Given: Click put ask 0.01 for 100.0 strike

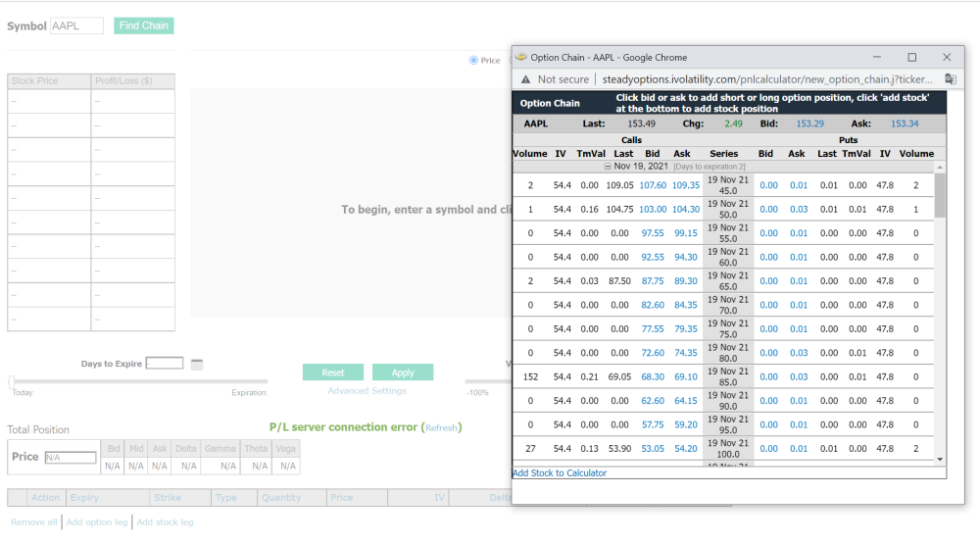Looking at the screenshot, I should (799, 449).
